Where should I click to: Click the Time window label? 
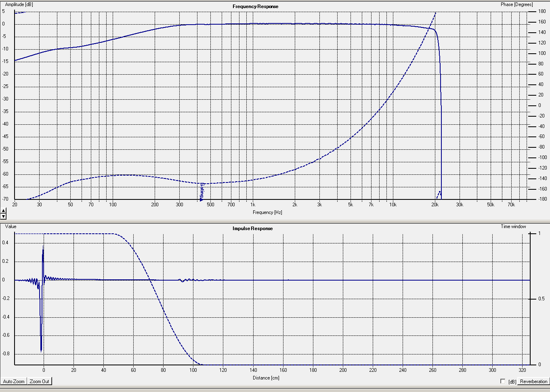pos(513,226)
